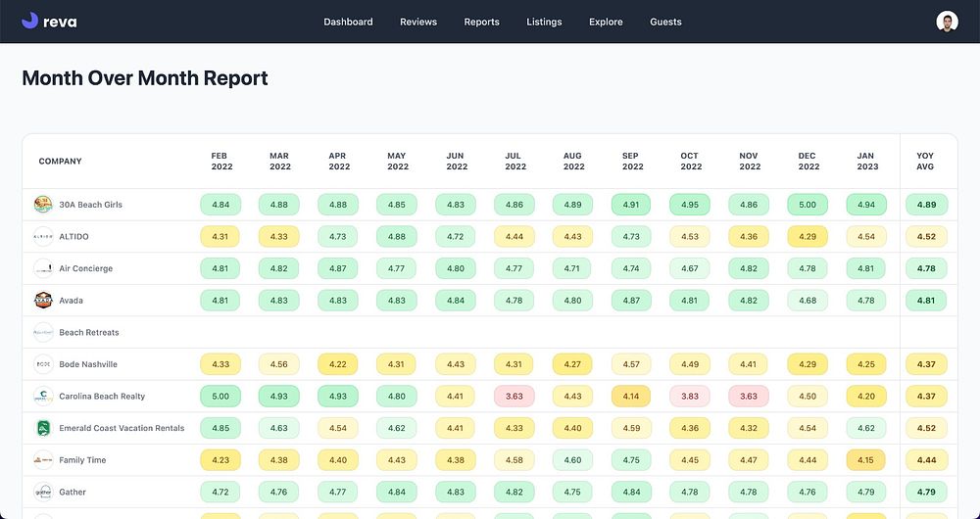The image size is (980, 519).
Task: Click Carolina Beach Realty 5.00 for Feb 2022
Action: (220, 396)
